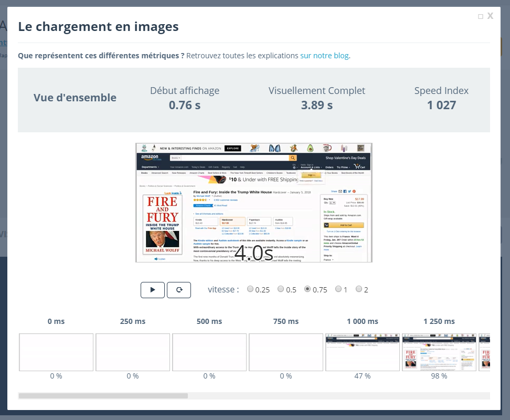Click the '0 ms' time label
The height and width of the screenshot is (420, 510).
point(56,321)
